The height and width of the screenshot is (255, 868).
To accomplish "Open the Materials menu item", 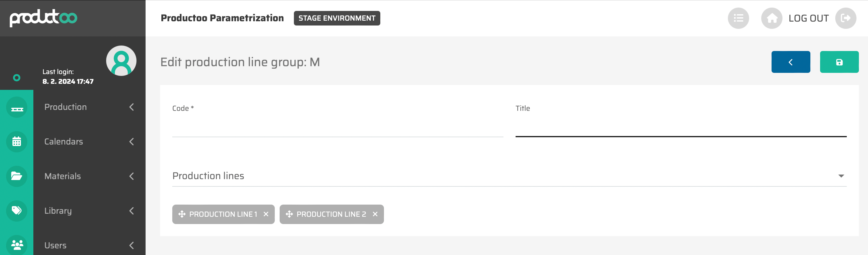I will point(63,176).
